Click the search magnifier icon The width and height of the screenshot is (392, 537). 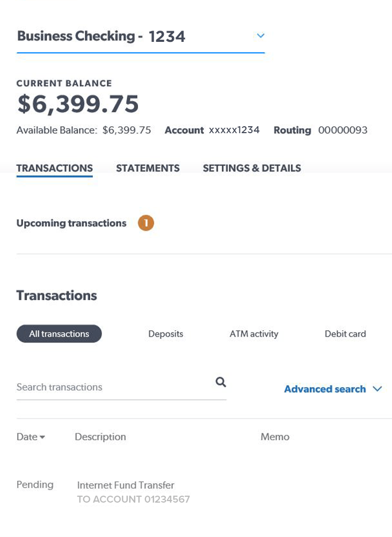click(x=221, y=382)
